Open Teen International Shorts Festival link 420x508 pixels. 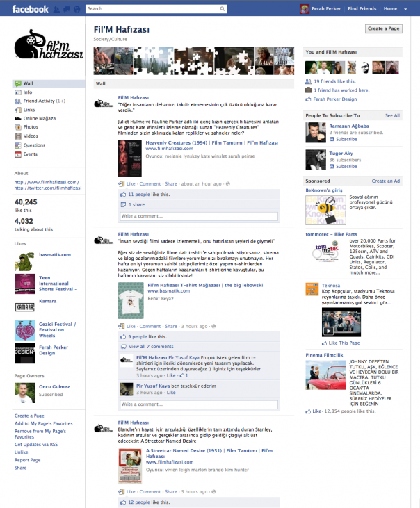point(58,284)
